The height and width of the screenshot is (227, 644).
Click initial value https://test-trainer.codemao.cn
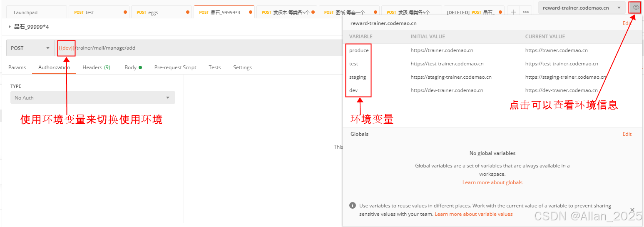[x=447, y=64]
